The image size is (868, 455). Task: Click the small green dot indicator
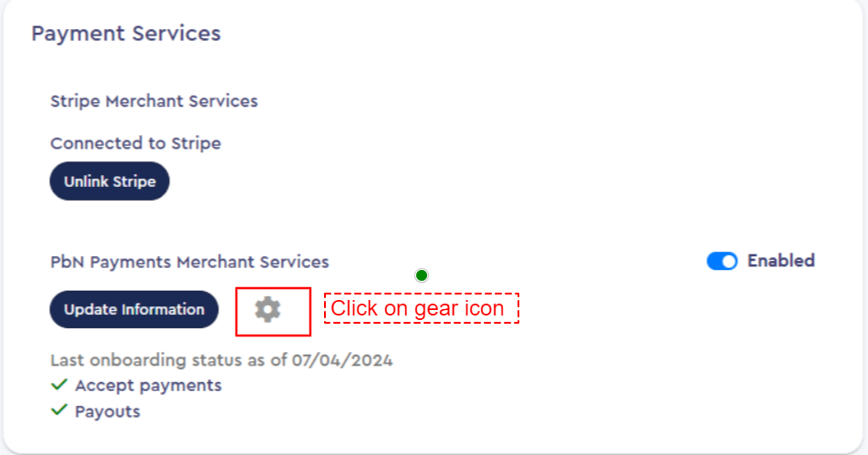[x=422, y=275]
